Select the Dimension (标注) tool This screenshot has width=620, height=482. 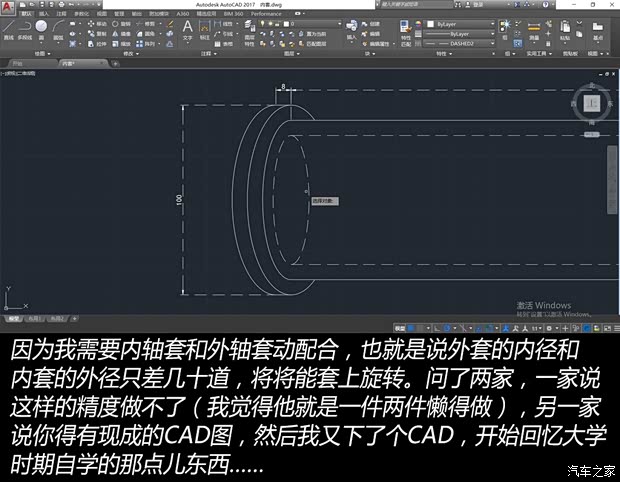[x=204, y=30]
